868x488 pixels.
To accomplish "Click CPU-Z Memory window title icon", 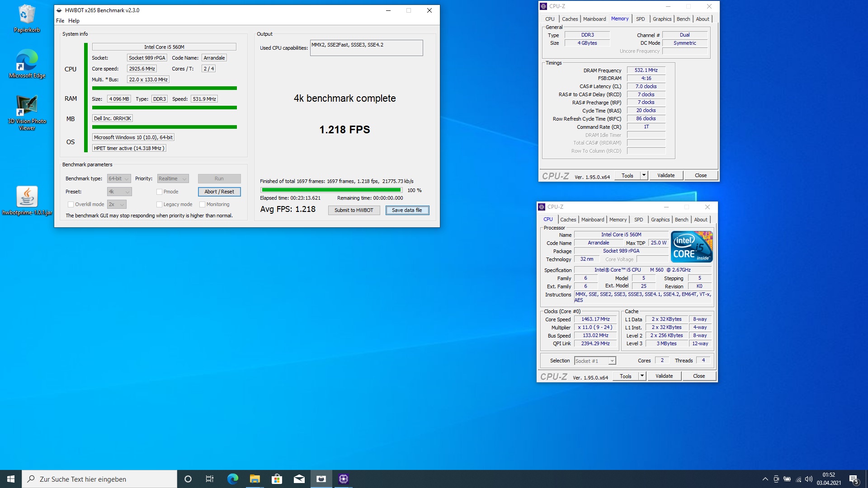I will pos(543,6).
